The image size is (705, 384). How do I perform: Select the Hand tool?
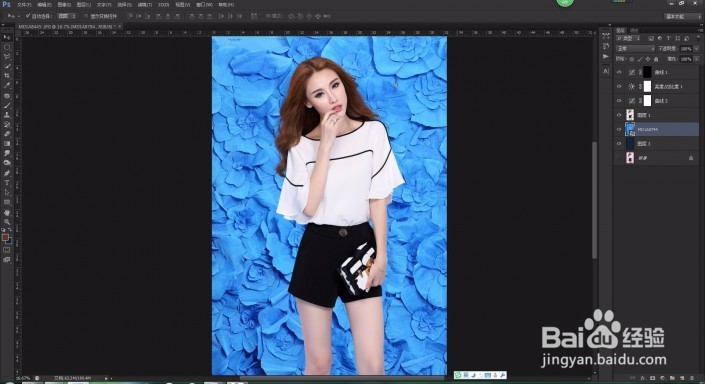[7, 213]
